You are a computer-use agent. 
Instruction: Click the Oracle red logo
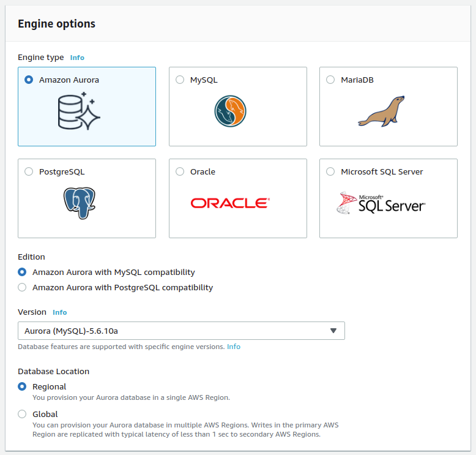(230, 203)
